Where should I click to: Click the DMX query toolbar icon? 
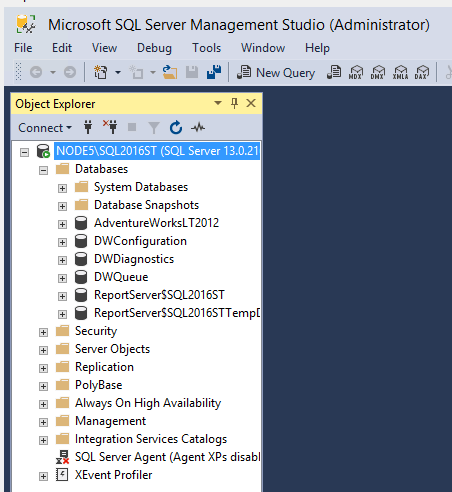378,72
